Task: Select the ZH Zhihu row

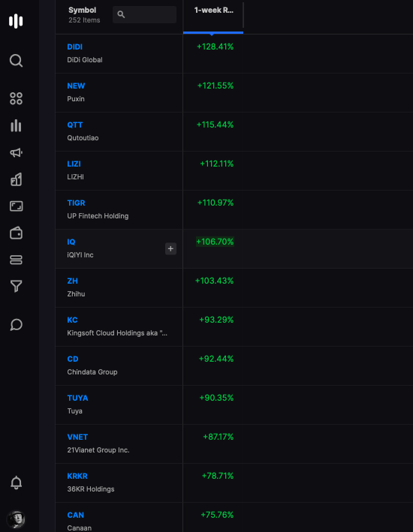Action: (x=234, y=287)
